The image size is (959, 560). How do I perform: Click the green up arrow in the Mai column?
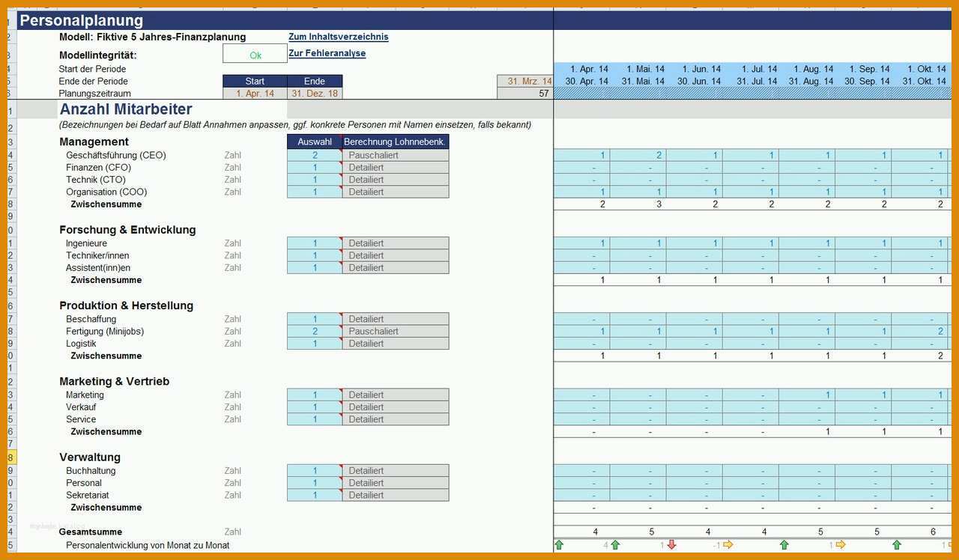click(x=615, y=545)
